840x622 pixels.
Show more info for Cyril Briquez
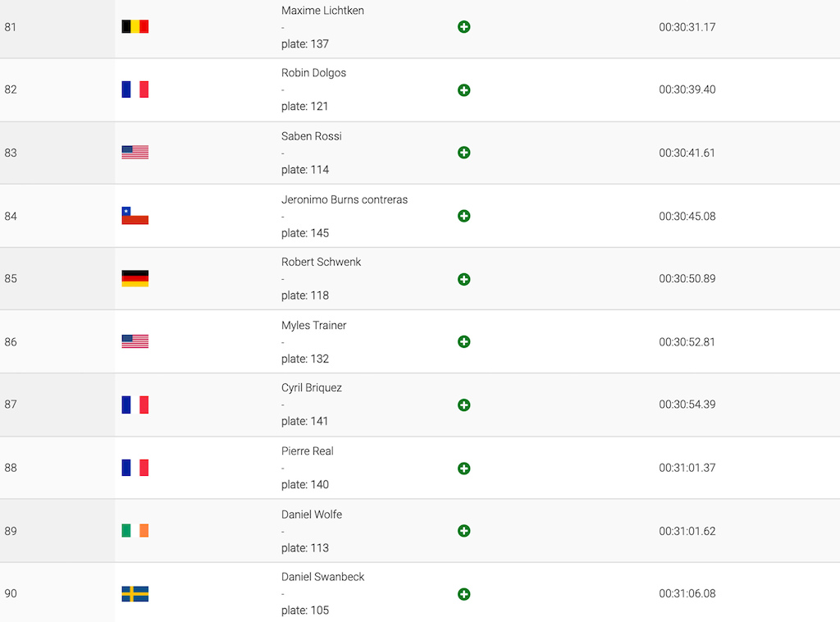(464, 405)
